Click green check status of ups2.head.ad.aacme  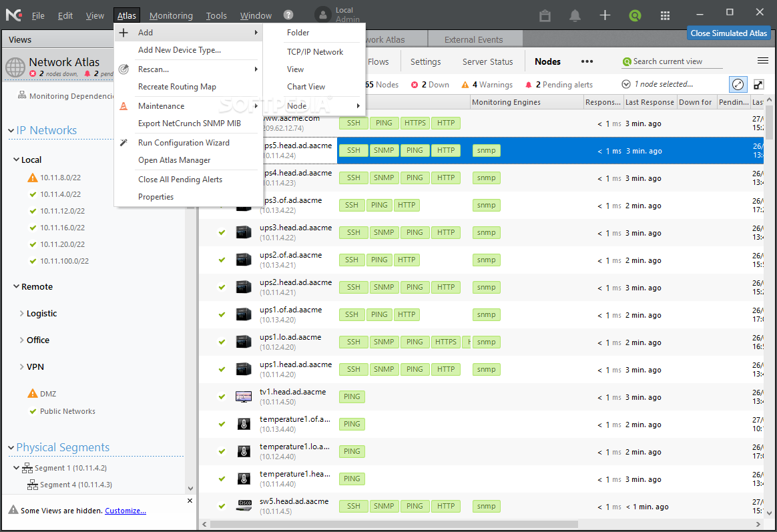click(x=222, y=287)
